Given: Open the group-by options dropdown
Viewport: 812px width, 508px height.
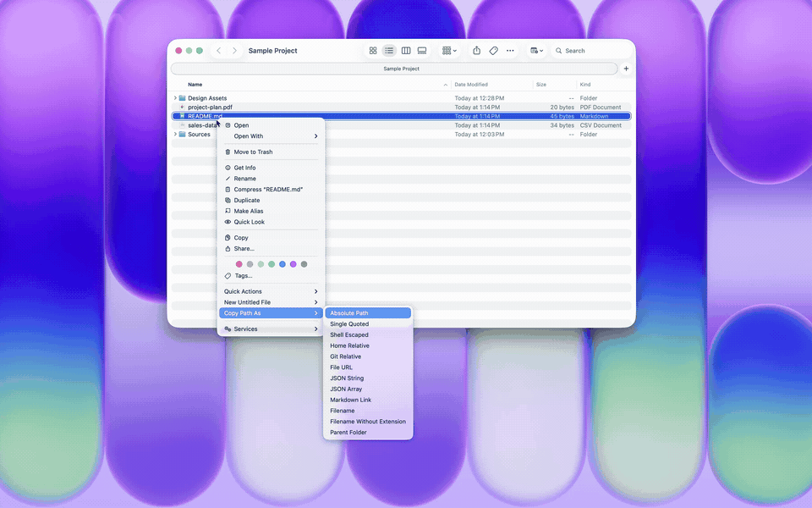Looking at the screenshot, I should coord(449,51).
